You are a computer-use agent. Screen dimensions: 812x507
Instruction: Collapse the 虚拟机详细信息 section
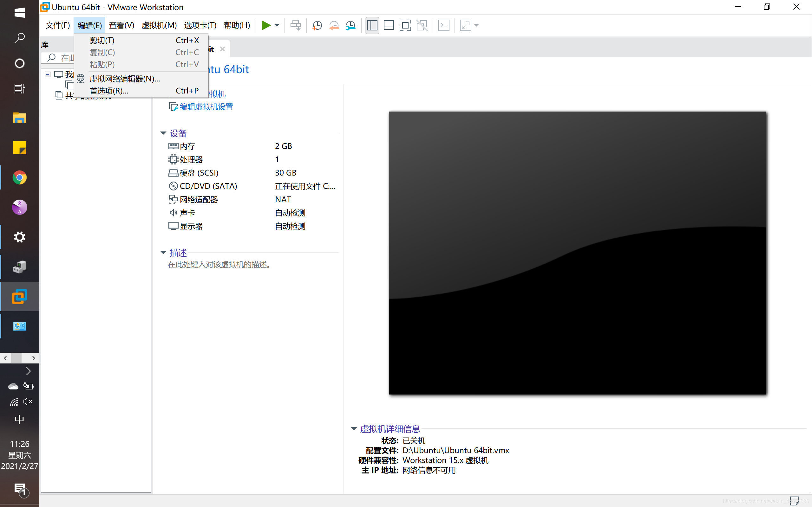tap(354, 428)
